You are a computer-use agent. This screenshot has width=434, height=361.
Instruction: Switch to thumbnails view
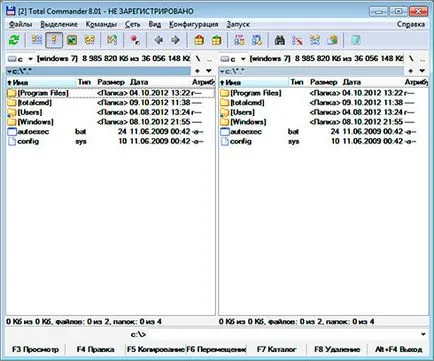click(72, 40)
